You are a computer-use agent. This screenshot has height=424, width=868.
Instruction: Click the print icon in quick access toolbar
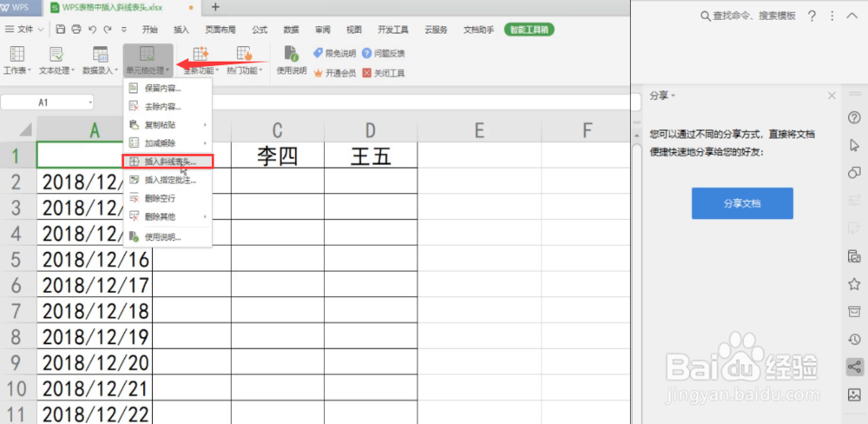pos(76,30)
